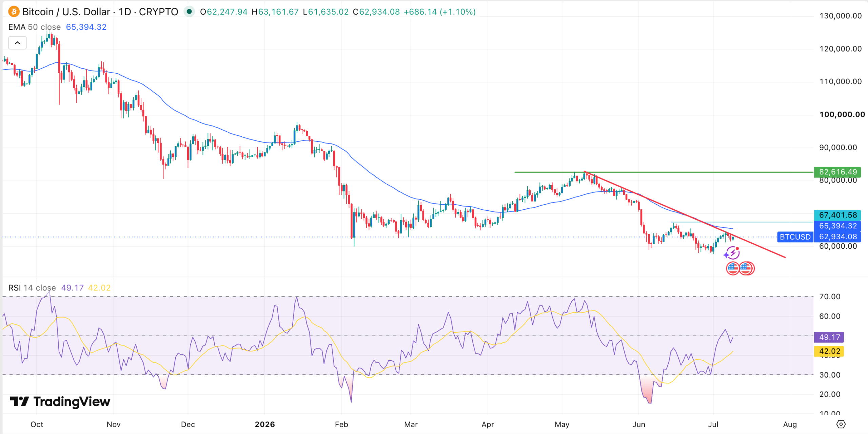Click the Feb label on time axis
This screenshot has width=868, height=434.
[341, 424]
